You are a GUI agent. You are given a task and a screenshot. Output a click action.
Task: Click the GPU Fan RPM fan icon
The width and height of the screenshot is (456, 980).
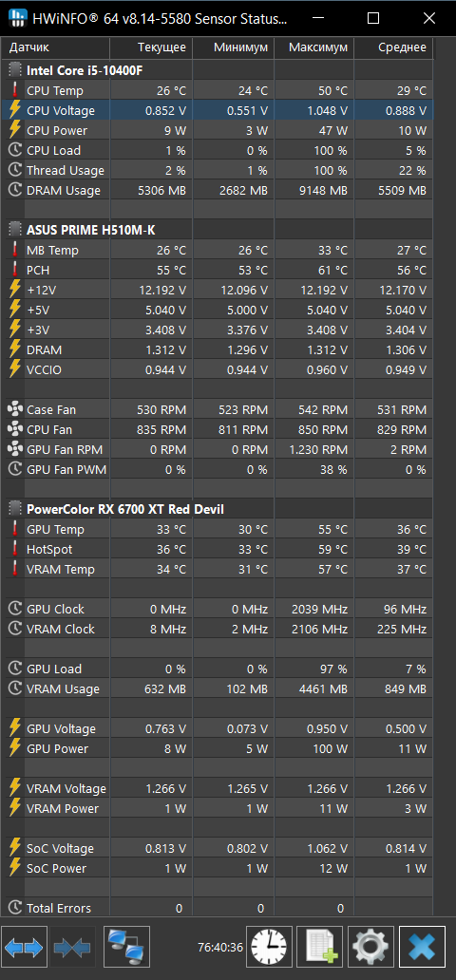(x=14, y=449)
